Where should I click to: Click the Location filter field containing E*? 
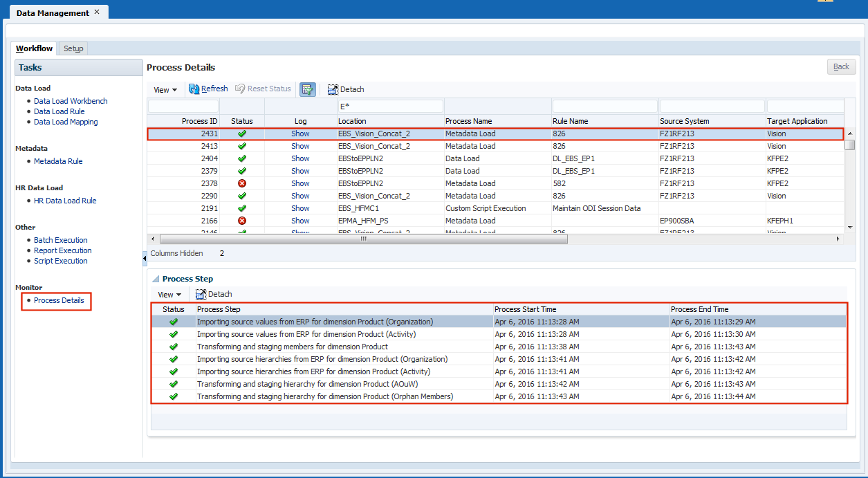click(x=390, y=107)
